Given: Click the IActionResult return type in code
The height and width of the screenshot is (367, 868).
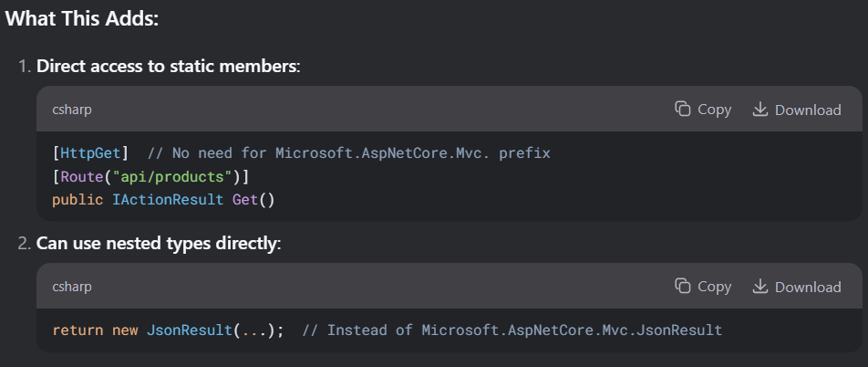Looking at the screenshot, I should click(x=168, y=200).
